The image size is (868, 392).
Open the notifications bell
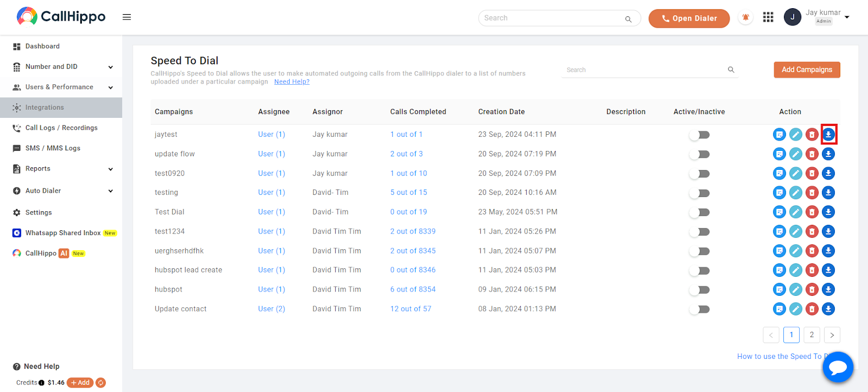tap(746, 17)
